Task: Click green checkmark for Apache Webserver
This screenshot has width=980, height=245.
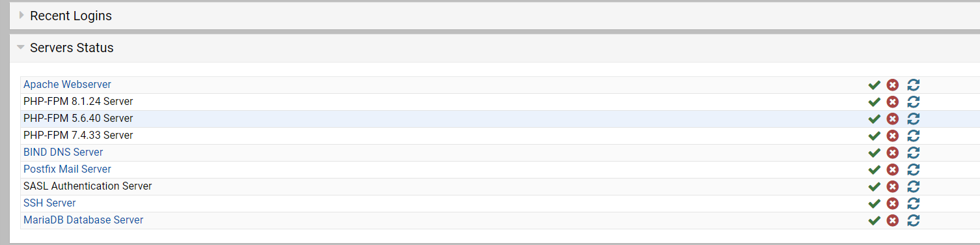Action: tap(875, 85)
